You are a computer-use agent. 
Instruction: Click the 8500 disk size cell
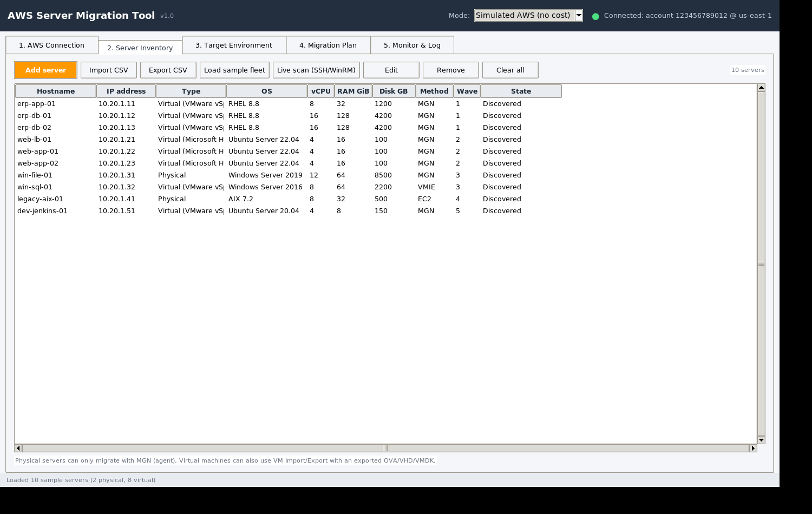click(383, 175)
